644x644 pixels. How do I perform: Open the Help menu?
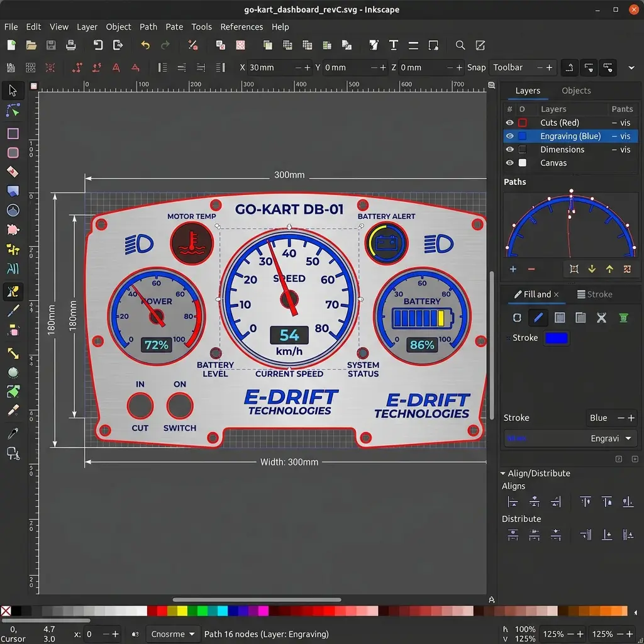point(280,26)
